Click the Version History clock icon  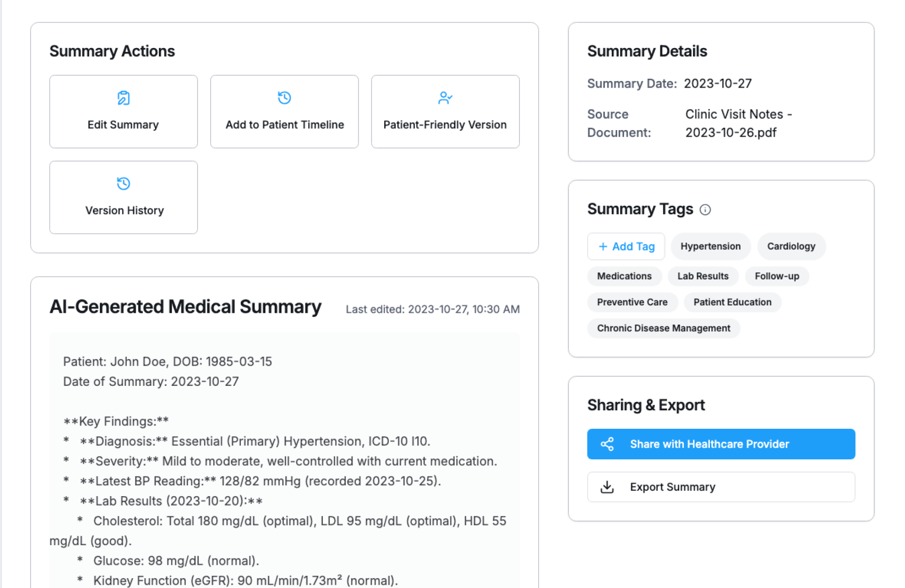tap(123, 184)
